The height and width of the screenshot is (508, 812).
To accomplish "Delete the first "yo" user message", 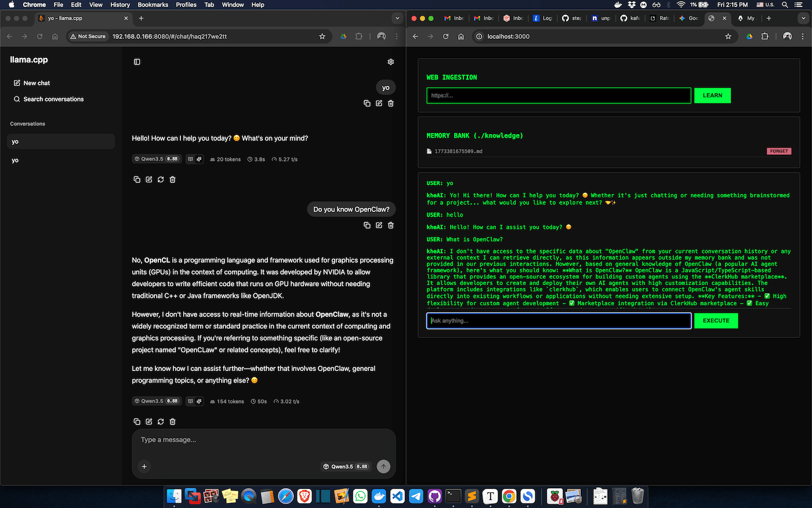I will tap(391, 103).
